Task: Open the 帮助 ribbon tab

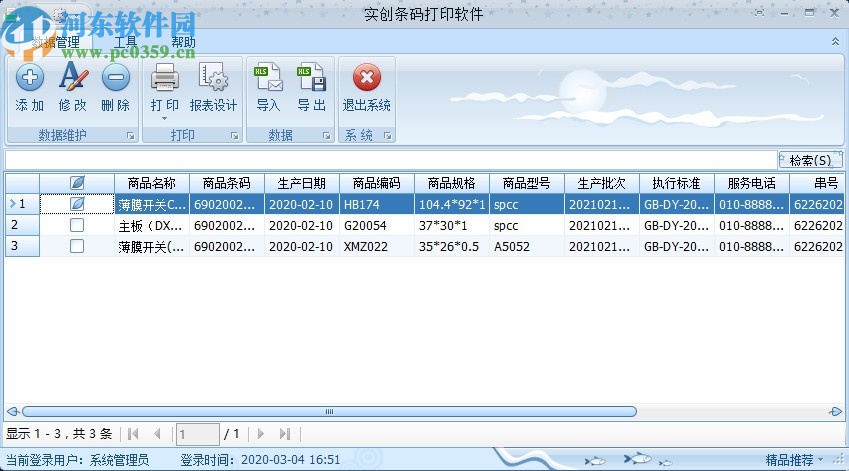Action: point(183,42)
